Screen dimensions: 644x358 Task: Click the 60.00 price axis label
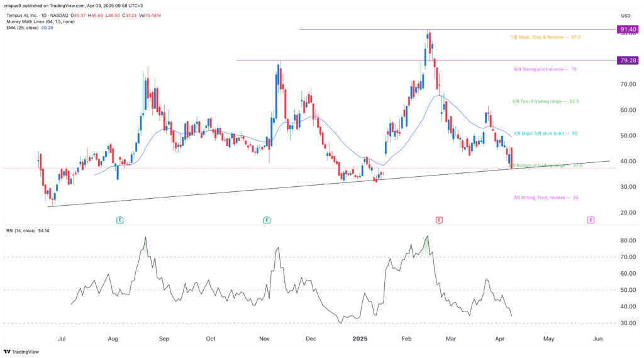click(x=628, y=109)
